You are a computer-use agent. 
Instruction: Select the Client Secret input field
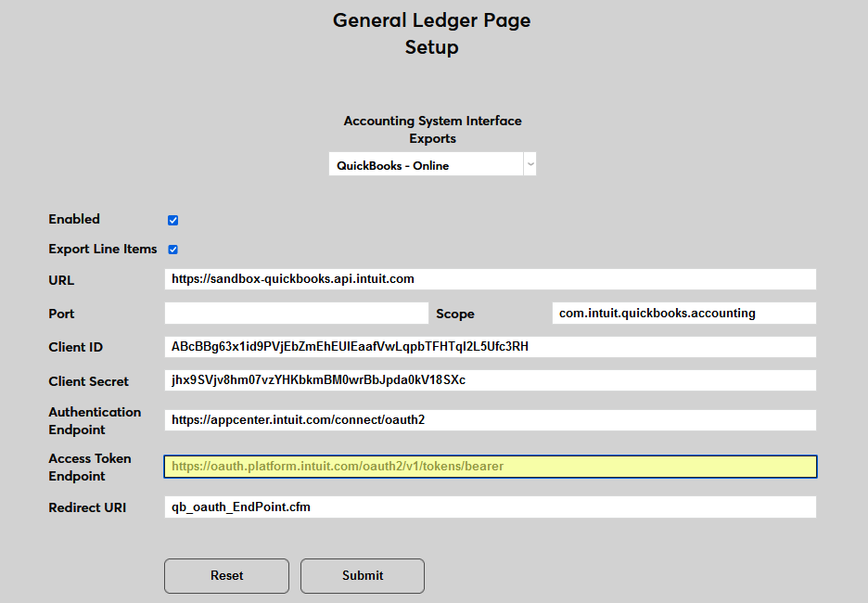coord(490,379)
